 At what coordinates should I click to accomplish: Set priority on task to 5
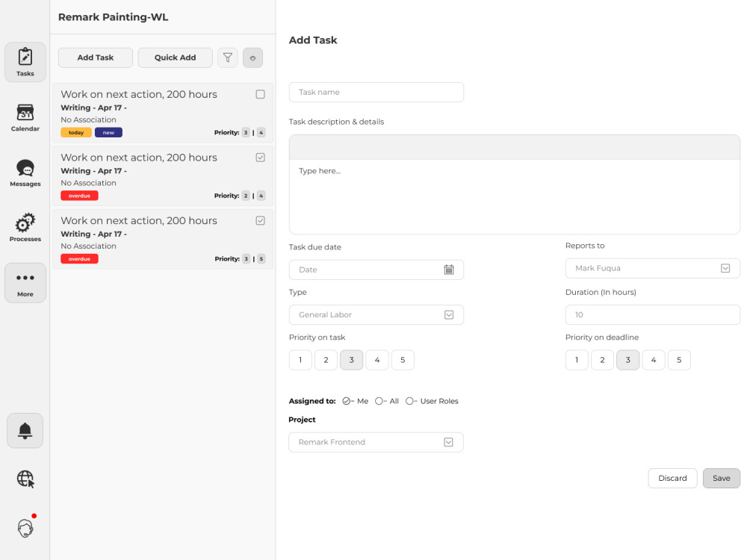point(403,360)
